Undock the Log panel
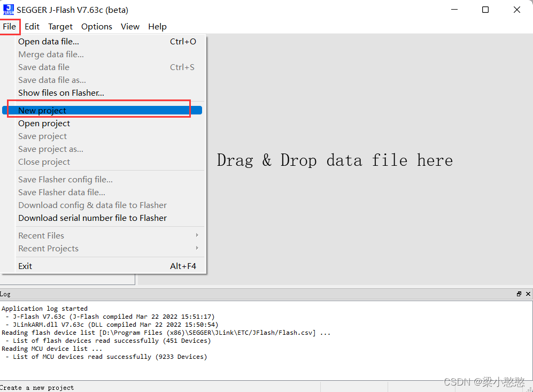 coord(519,294)
